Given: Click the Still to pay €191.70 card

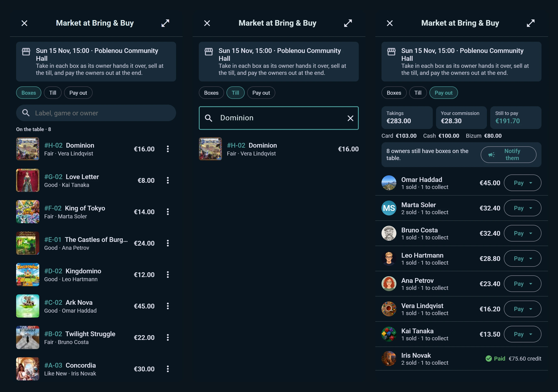Looking at the screenshot, I should coord(516,117).
